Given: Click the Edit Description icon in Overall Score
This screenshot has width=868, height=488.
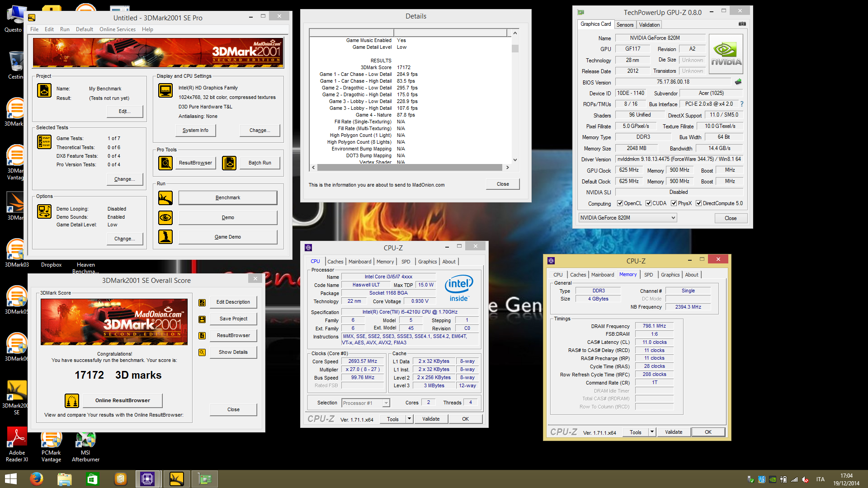Looking at the screenshot, I should point(202,303).
